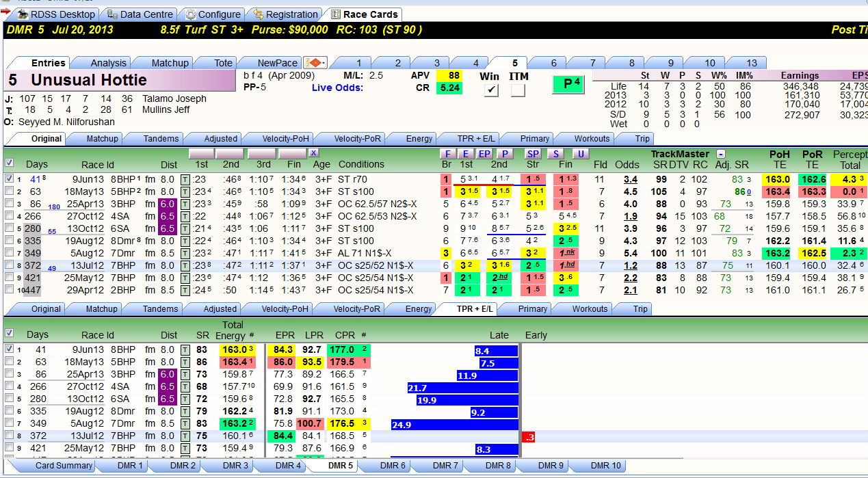The image size is (868, 478).
Task: Toggle the Win checkbox
Action: click(491, 90)
